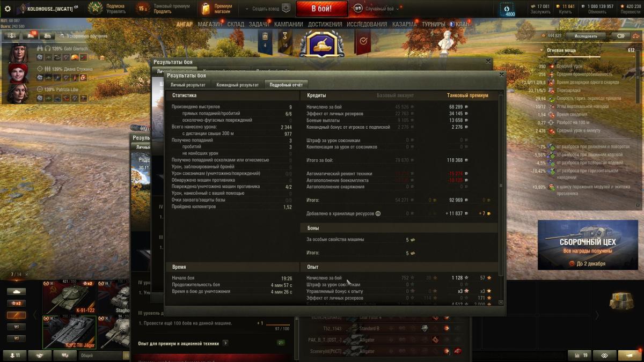Go to ЗАДАЧИ tab
This screenshot has height=362, width=644.
pos(259,24)
